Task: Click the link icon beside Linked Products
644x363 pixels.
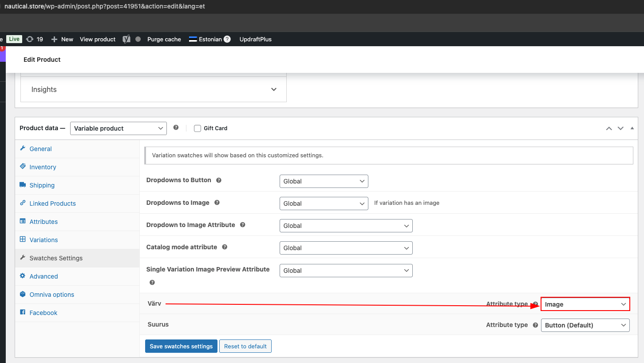Action: (23, 203)
